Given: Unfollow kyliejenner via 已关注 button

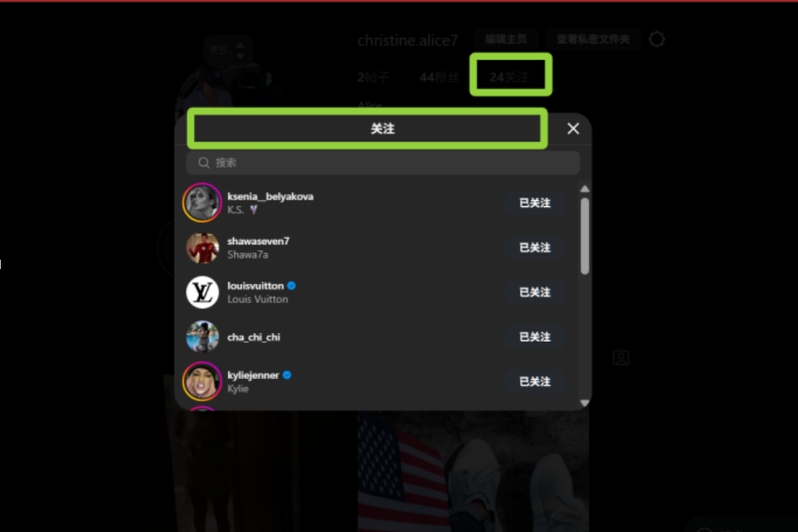Looking at the screenshot, I should [x=535, y=381].
